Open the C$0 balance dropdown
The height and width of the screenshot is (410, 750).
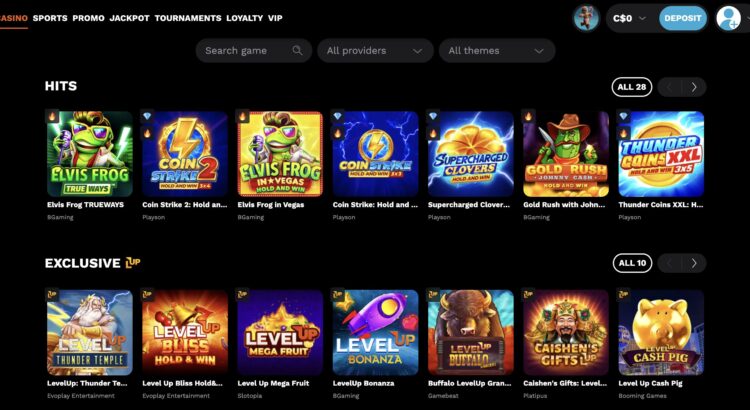pos(629,19)
